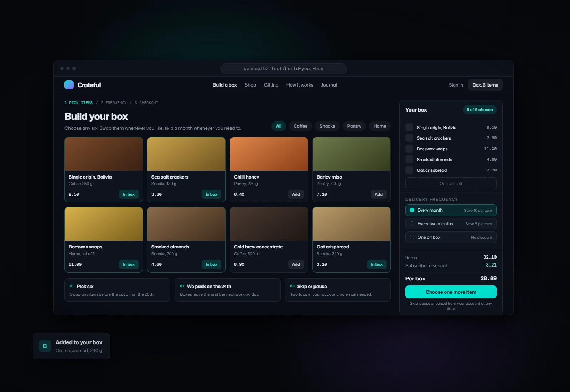This screenshot has height=392, width=570.
Task: Click the Sign in link
Action: pyautogui.click(x=456, y=85)
